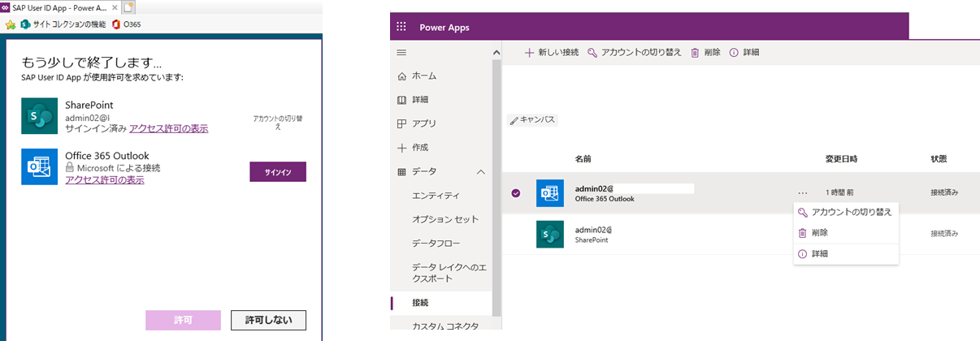Select 接続 in the sidebar
The height and width of the screenshot is (341, 980).
[x=420, y=303]
